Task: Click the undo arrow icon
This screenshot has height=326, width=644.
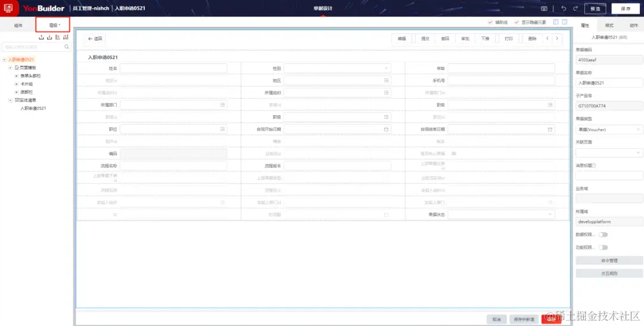Action: point(563,8)
